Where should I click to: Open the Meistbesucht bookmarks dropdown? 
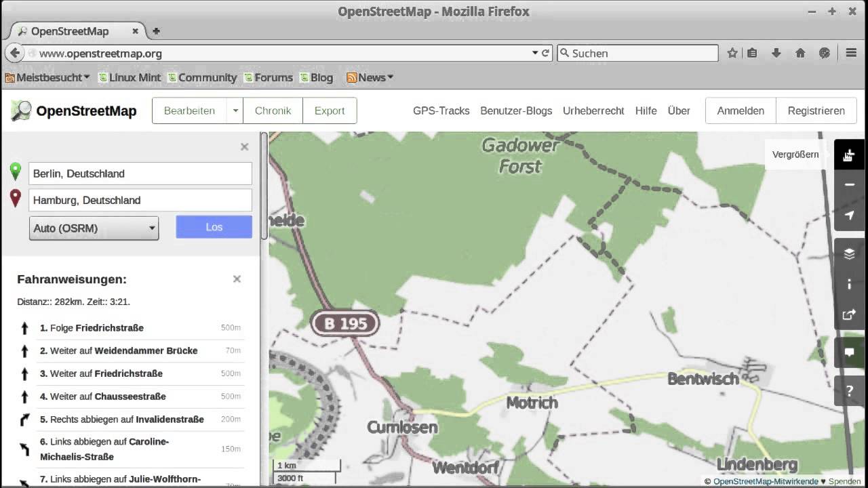click(x=47, y=77)
